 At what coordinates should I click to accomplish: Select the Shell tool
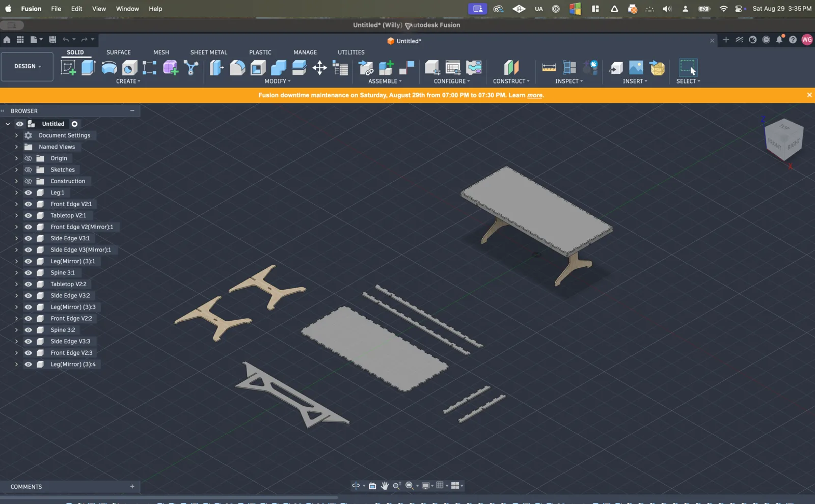click(258, 68)
